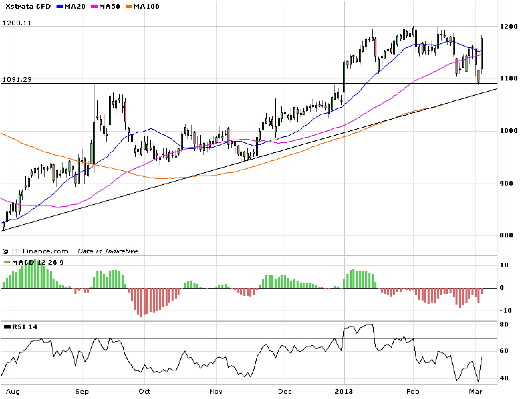Click the blue MA20 legend swatch

60,6
